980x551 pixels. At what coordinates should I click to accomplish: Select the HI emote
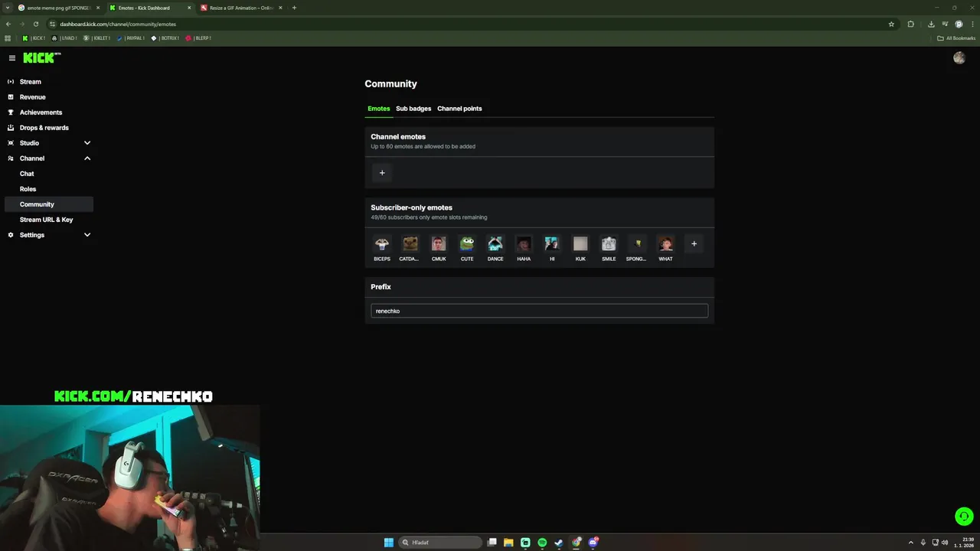(552, 244)
